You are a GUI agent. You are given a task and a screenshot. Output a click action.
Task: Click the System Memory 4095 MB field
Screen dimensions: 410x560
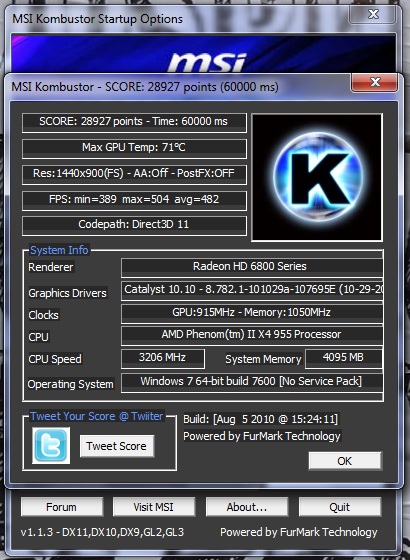coord(344,358)
